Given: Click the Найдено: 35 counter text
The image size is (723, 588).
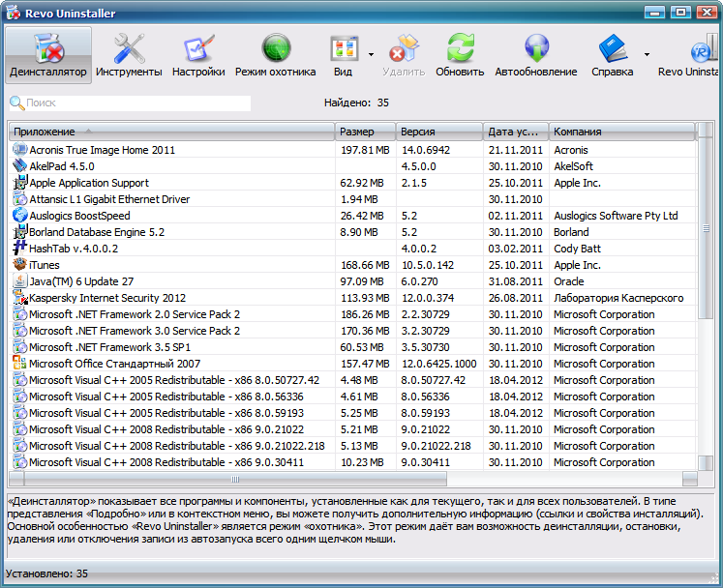Looking at the screenshot, I should 356,103.
